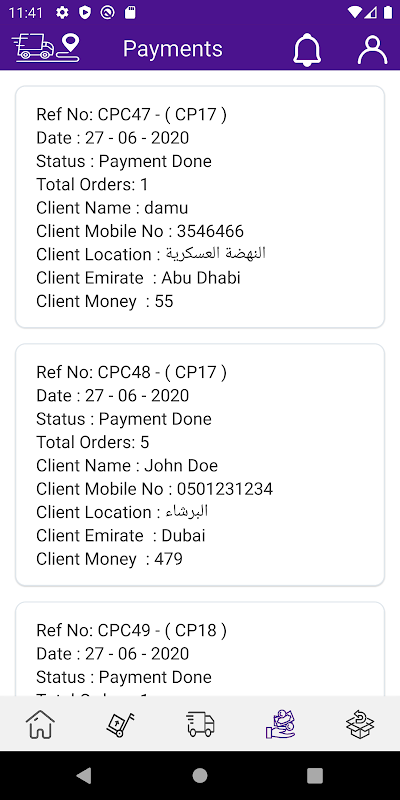400x800 pixels.
Task: Tap Android home circle button
Action: [200, 776]
